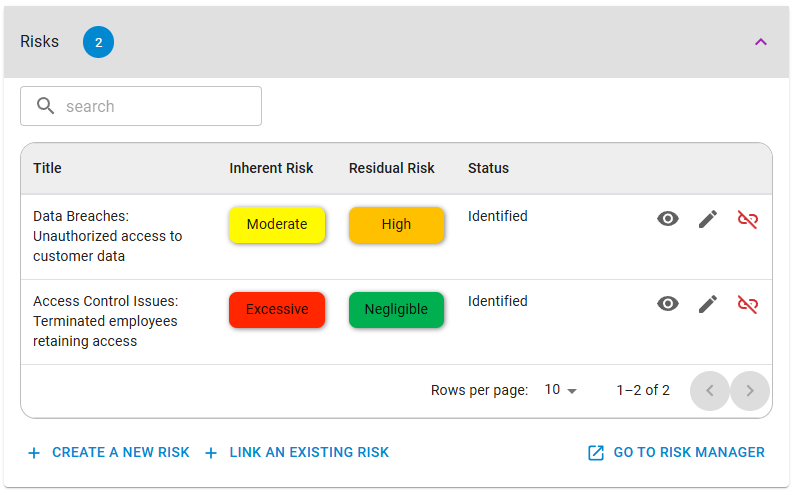This screenshot has height=495, width=796.
Task: Collapse the Risks panel with the chevron
Action: pyautogui.click(x=760, y=42)
